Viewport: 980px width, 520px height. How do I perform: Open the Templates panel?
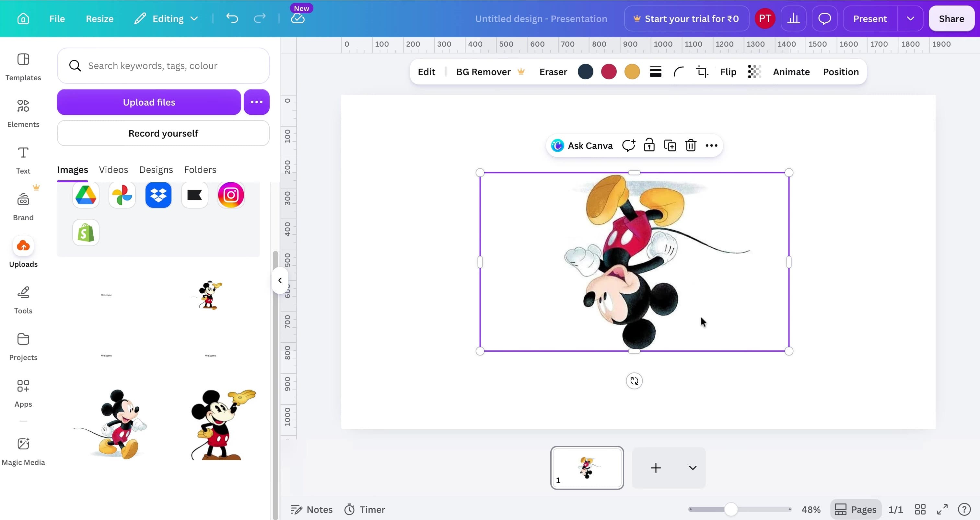[23, 67]
